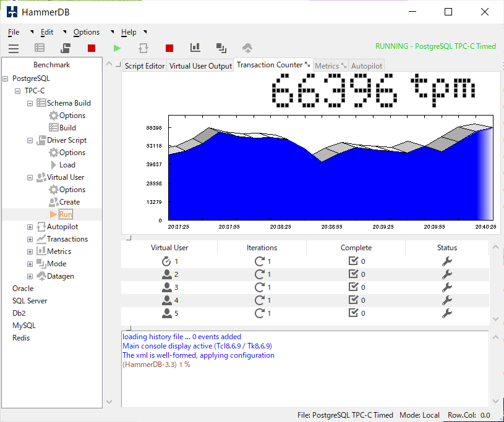Click Iterations column header
The image size is (504, 422).
click(x=262, y=248)
